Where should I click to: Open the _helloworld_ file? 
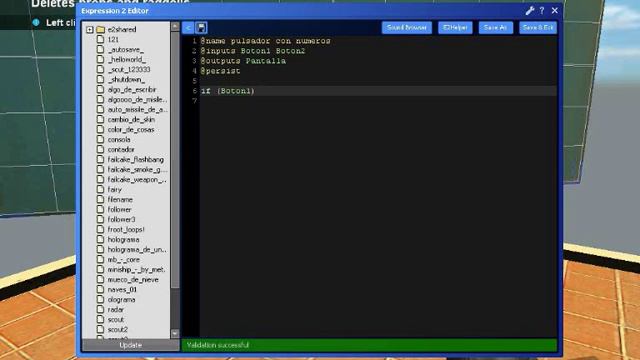pos(127,60)
